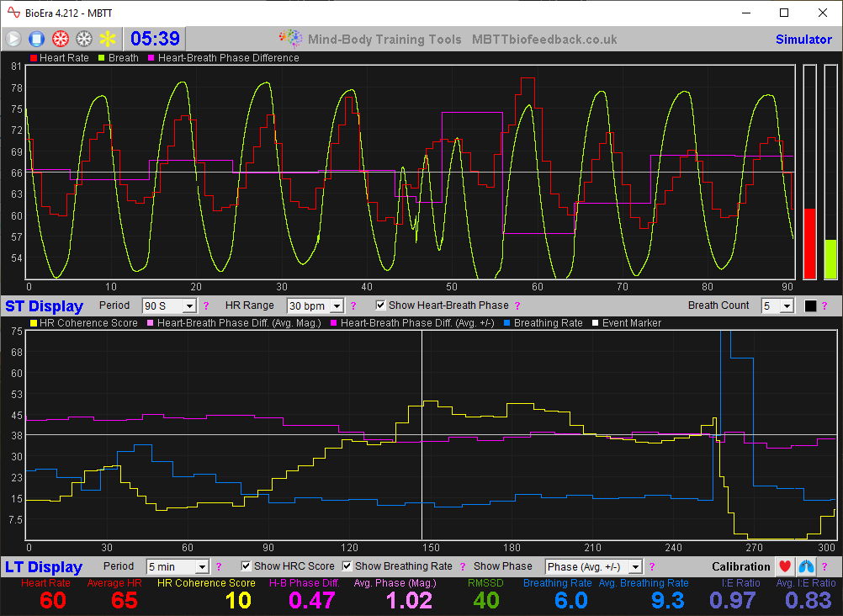Click the lungs Calibration icon

click(x=806, y=566)
